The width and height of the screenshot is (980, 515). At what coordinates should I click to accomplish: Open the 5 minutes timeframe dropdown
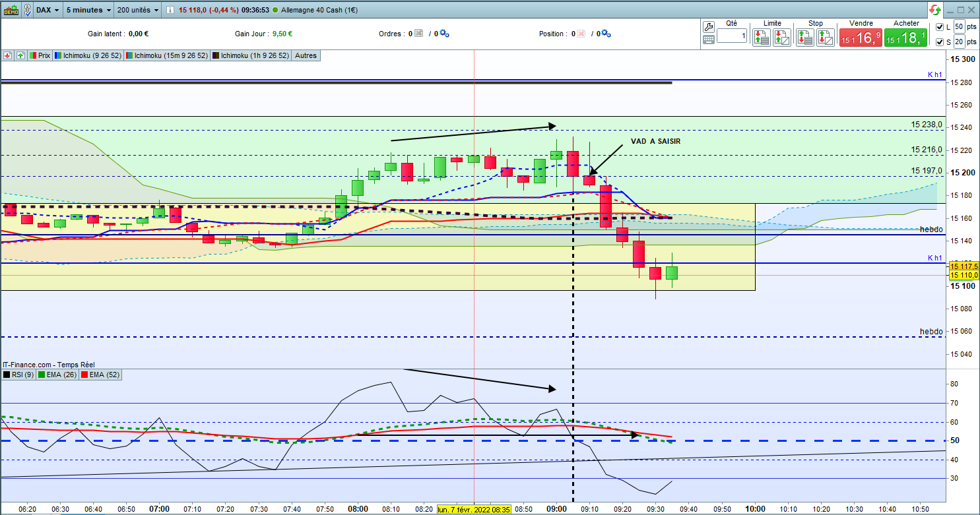pos(88,11)
